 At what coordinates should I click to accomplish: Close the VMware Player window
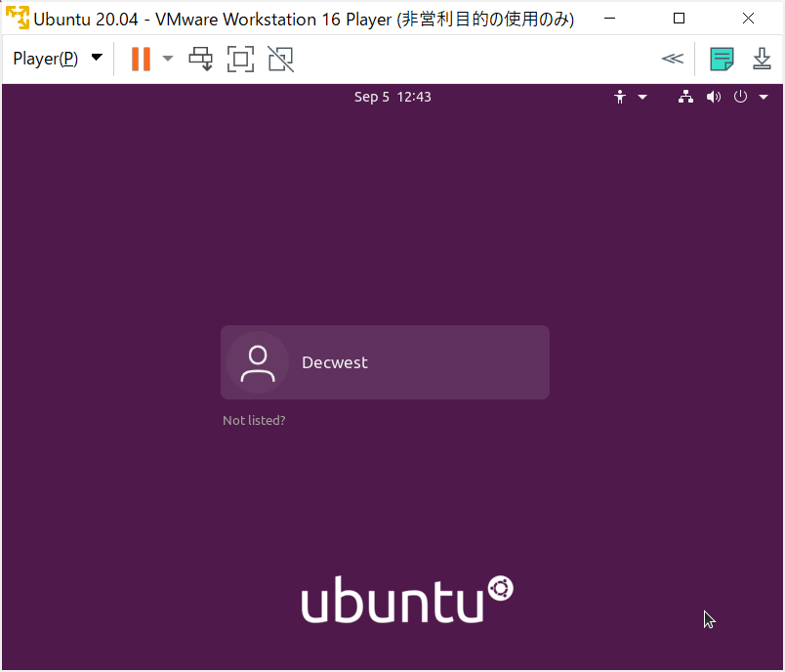(x=748, y=19)
